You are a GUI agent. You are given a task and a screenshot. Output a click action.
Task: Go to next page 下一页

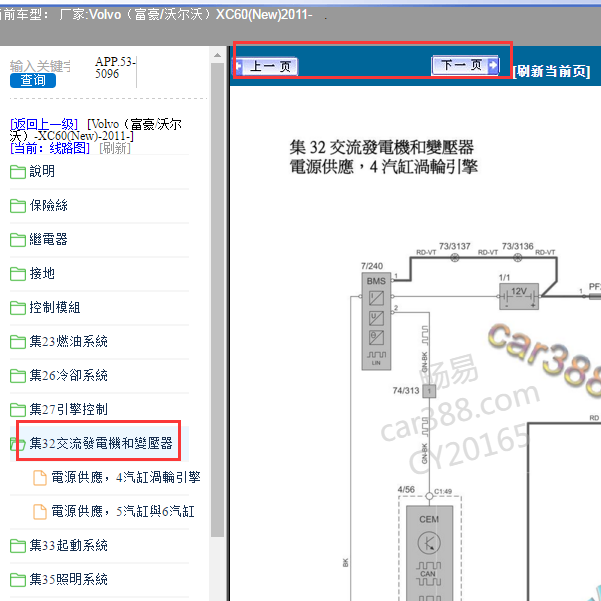point(465,65)
